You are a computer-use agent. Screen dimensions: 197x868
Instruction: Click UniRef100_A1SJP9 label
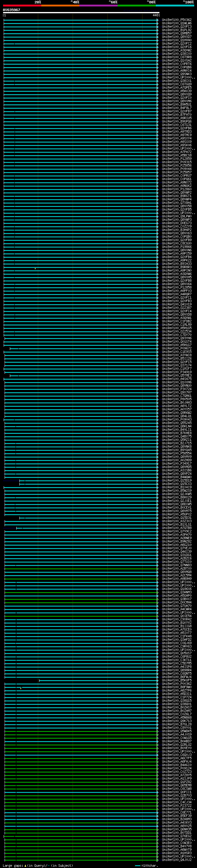(177, 778)
